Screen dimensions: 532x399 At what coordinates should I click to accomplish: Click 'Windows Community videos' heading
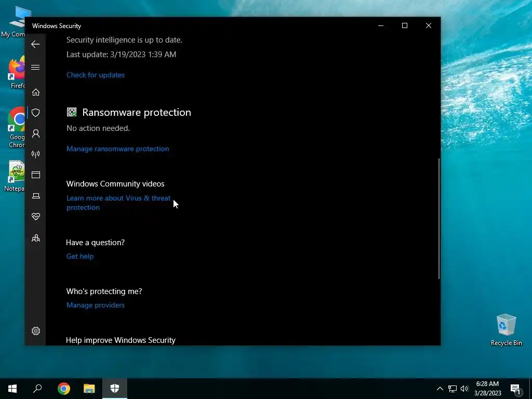click(x=115, y=184)
